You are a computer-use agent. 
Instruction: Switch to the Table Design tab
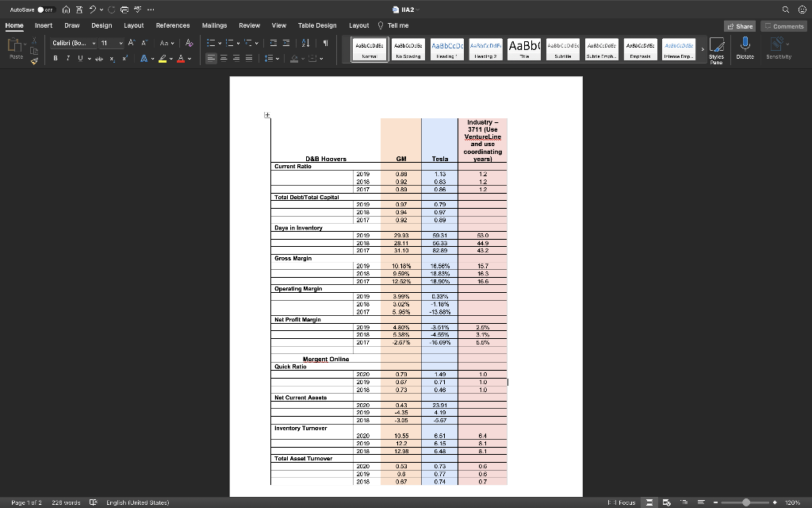[x=317, y=25]
